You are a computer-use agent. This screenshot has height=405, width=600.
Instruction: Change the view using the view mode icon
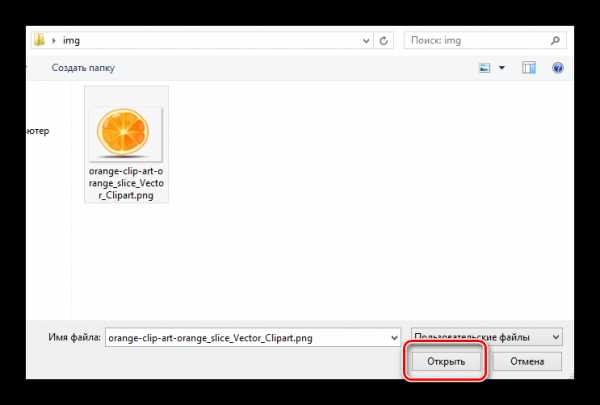(485, 68)
